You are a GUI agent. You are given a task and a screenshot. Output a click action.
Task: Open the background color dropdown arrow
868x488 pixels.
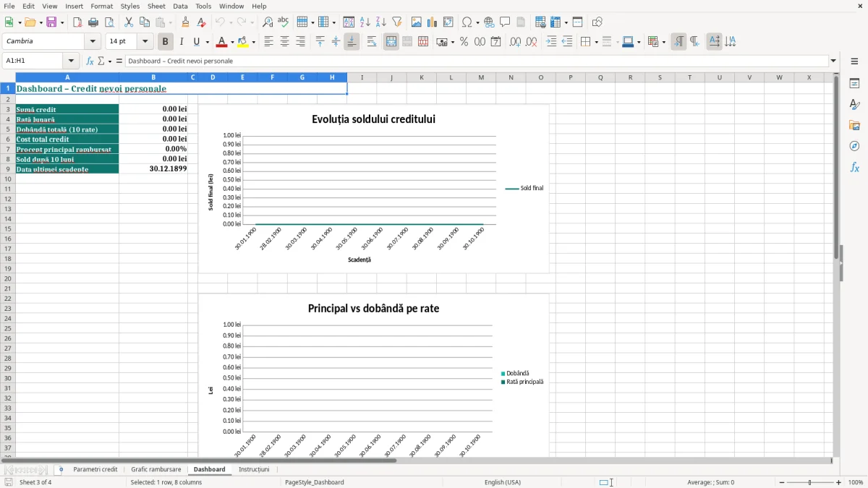coord(253,42)
